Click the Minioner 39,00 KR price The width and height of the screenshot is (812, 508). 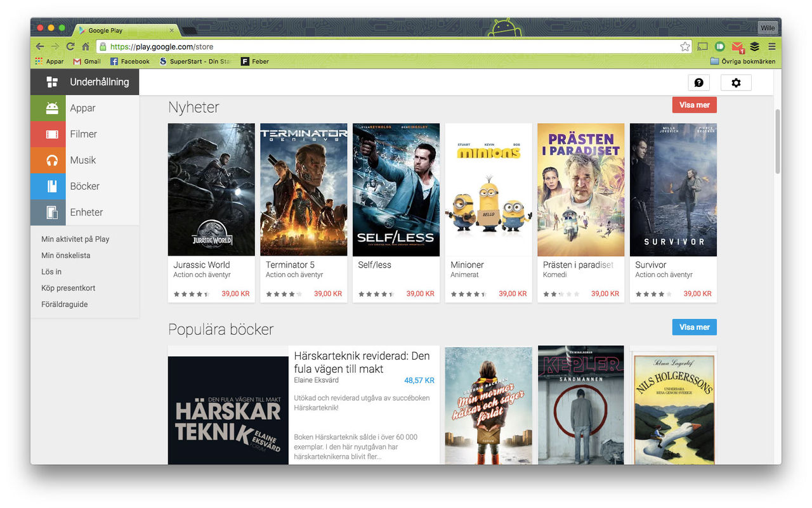pos(513,294)
